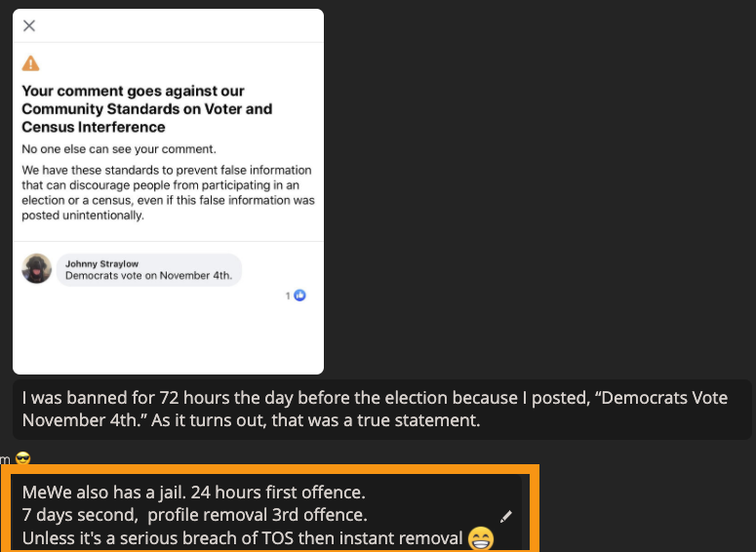Open Johnny Straylow's profile picture

[37, 268]
